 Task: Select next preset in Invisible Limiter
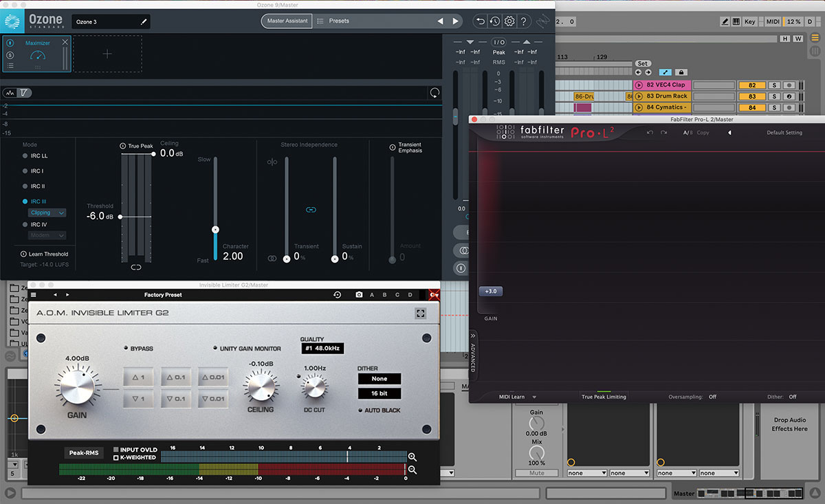click(67, 295)
